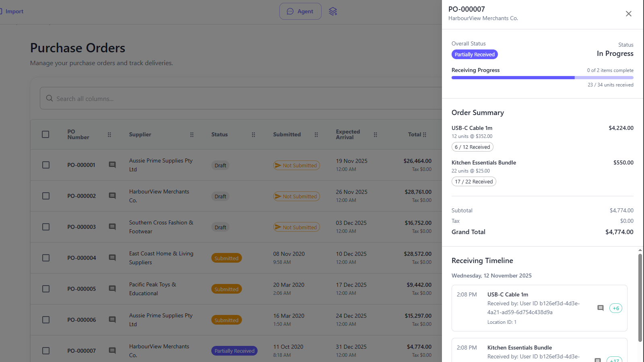This screenshot has height=362, width=644.
Task: Sort by the Submitted column header
Action: [x=287, y=134]
